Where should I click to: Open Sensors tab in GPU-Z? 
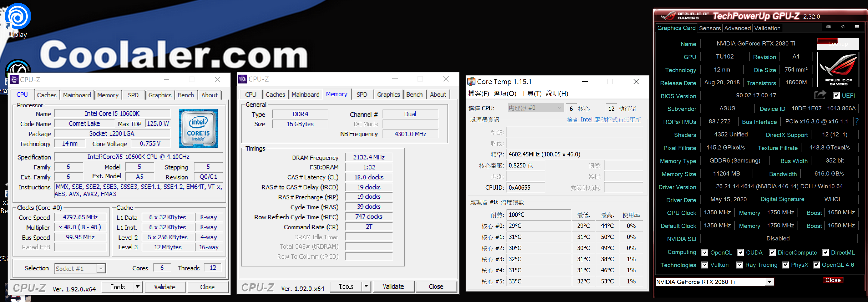click(710, 28)
